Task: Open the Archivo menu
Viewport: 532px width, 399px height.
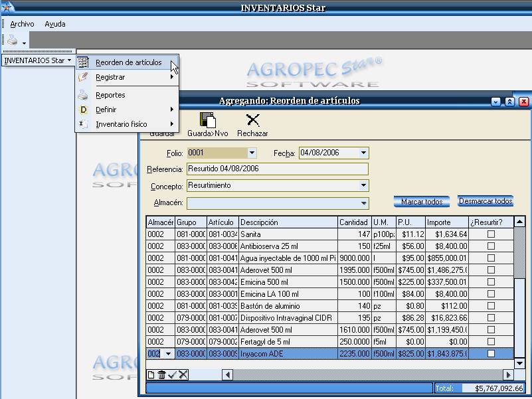Action: click(x=22, y=24)
